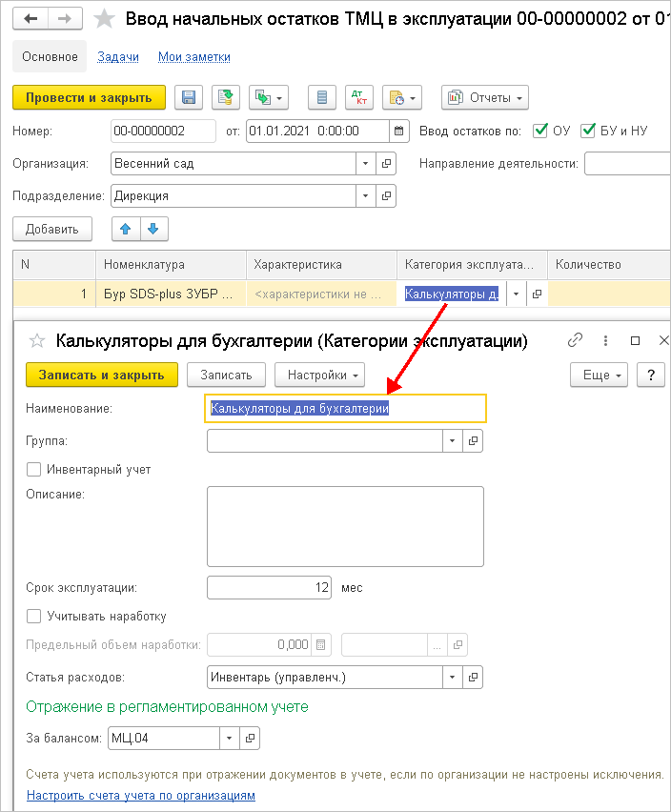Enable the Инвентарный учет checkbox

(33, 469)
